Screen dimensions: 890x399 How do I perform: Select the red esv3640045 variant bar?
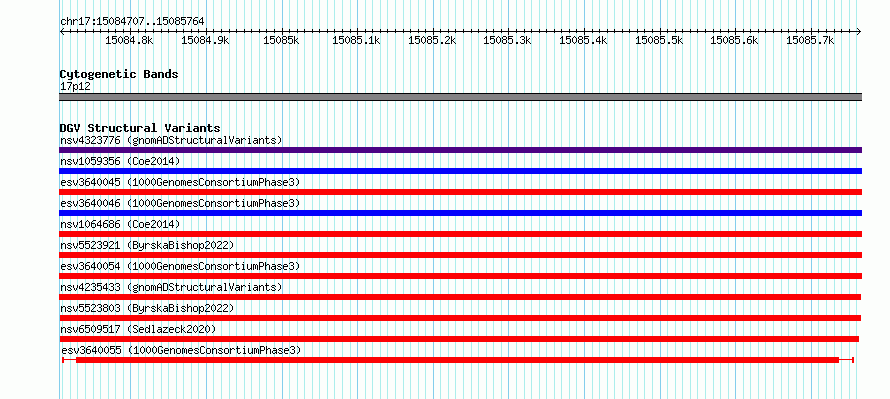[x=460, y=192]
